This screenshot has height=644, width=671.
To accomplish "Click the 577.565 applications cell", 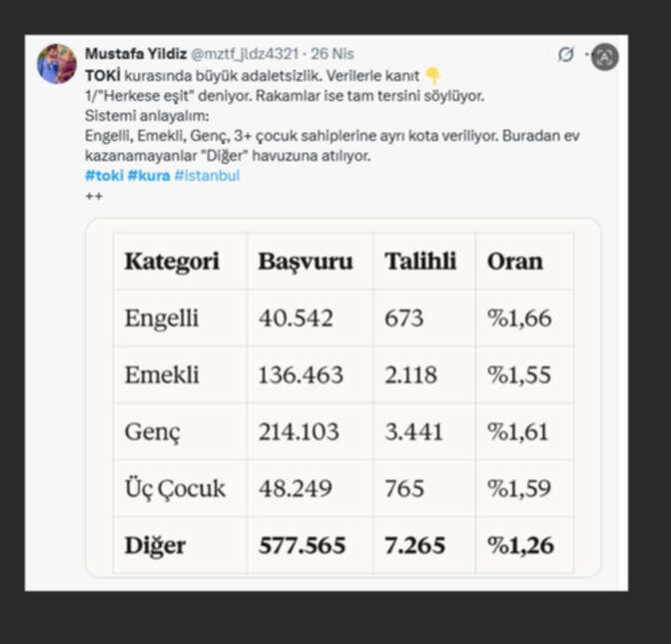I will tap(302, 545).
